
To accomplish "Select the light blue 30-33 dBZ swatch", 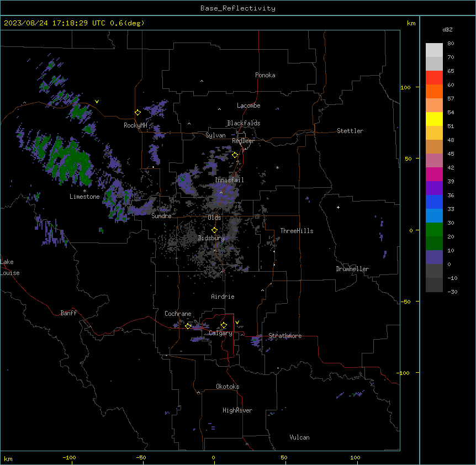I will 434,216.
